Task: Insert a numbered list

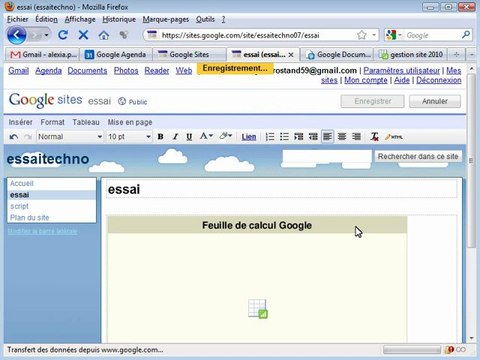Action: pyautogui.click(x=270, y=137)
